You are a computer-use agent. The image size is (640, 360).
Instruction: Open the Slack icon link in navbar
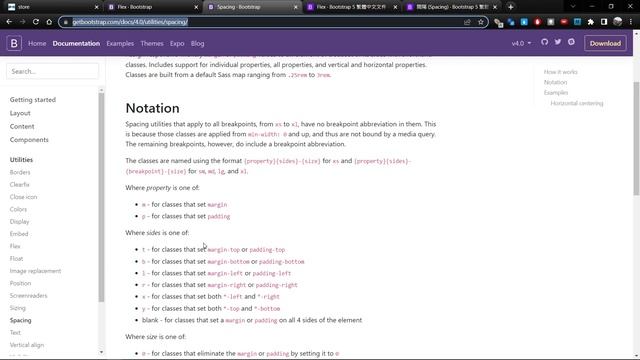click(x=571, y=42)
